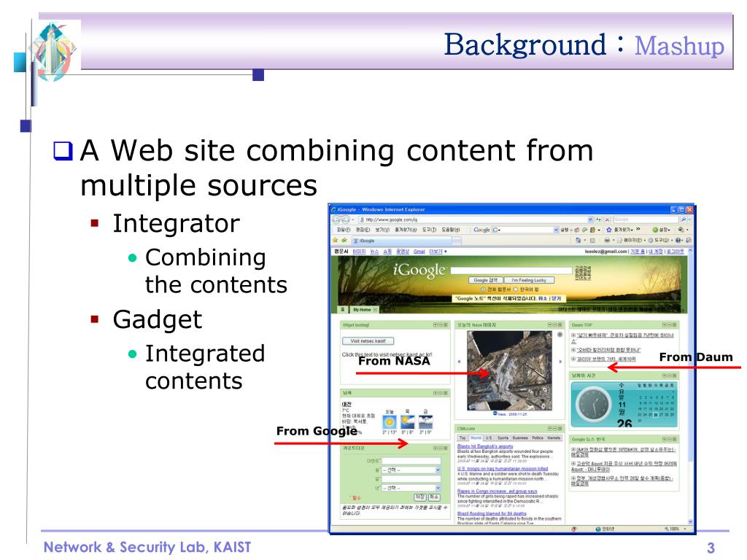
Task: Click the green settings circle on Google toolbar
Action: (x=656, y=230)
